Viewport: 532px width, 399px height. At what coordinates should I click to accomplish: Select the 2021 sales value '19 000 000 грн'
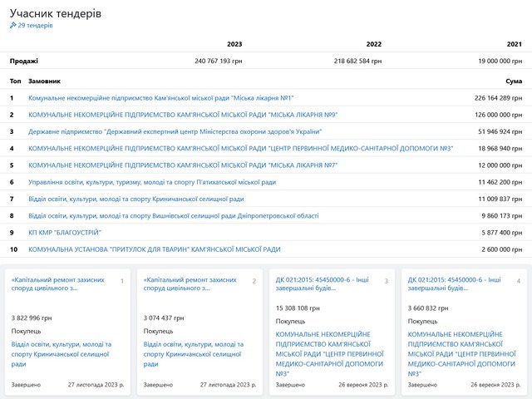click(500, 61)
